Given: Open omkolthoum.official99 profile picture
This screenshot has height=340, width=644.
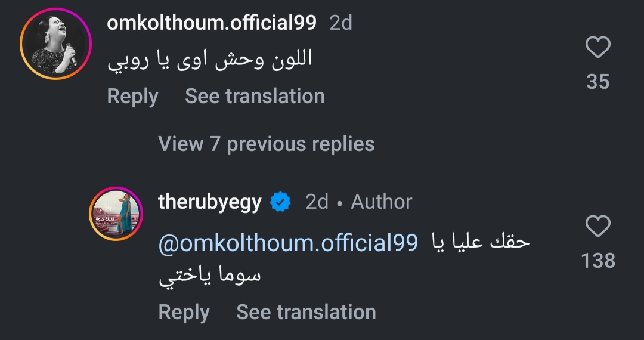Looking at the screenshot, I should 55,44.
